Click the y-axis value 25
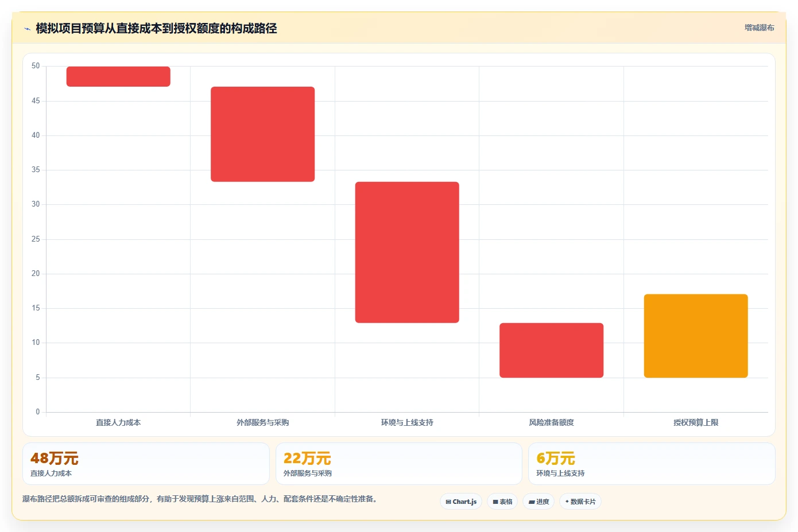The width and height of the screenshot is (798, 532). tap(36, 239)
